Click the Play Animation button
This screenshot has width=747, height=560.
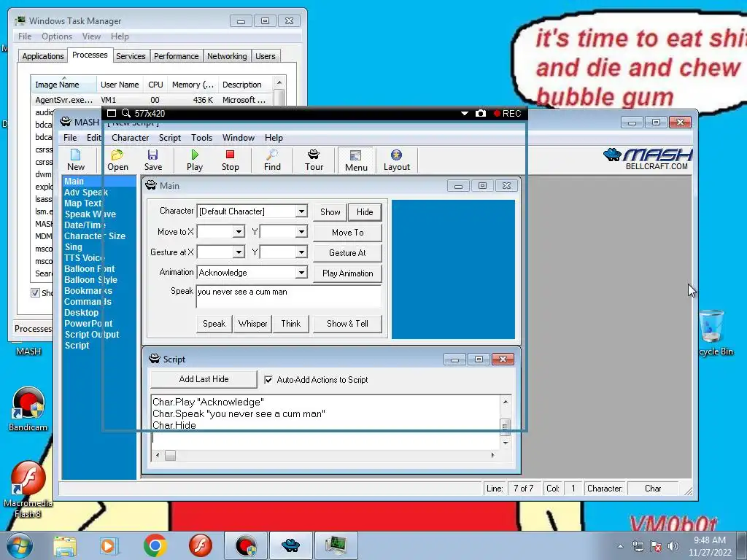pos(347,273)
